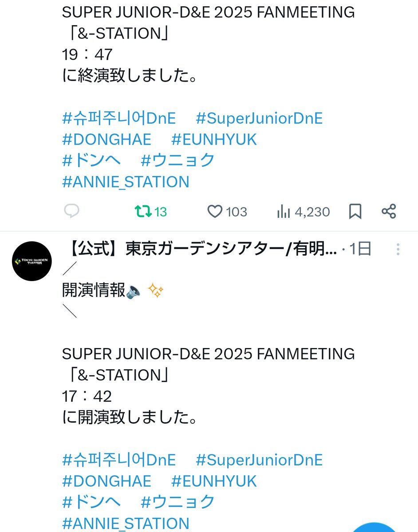
Task: Open the 東京ガーデンシアター account name
Action: [x=201, y=249]
